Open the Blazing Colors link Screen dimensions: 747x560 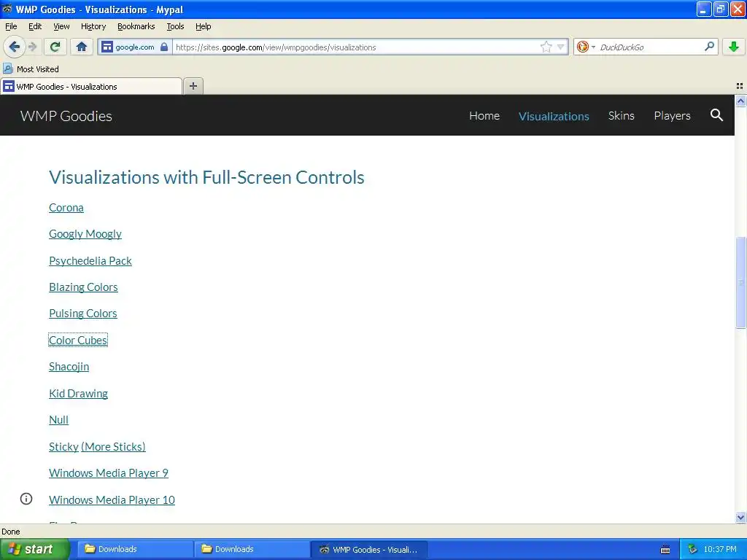(83, 287)
